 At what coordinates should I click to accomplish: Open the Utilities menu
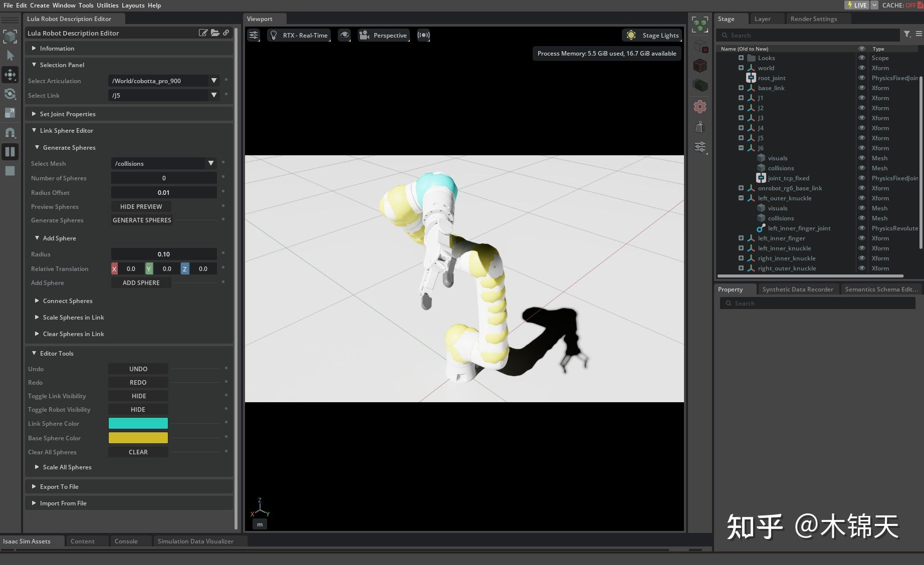pos(107,6)
